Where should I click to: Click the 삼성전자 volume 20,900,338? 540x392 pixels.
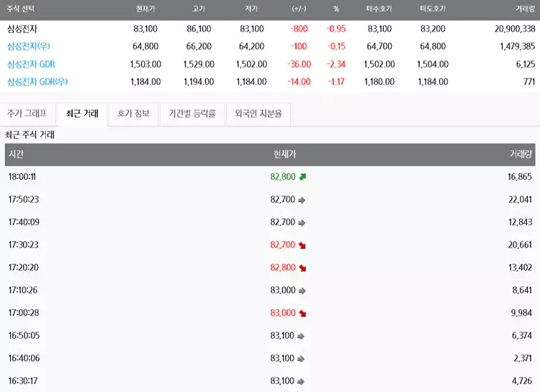click(x=515, y=29)
